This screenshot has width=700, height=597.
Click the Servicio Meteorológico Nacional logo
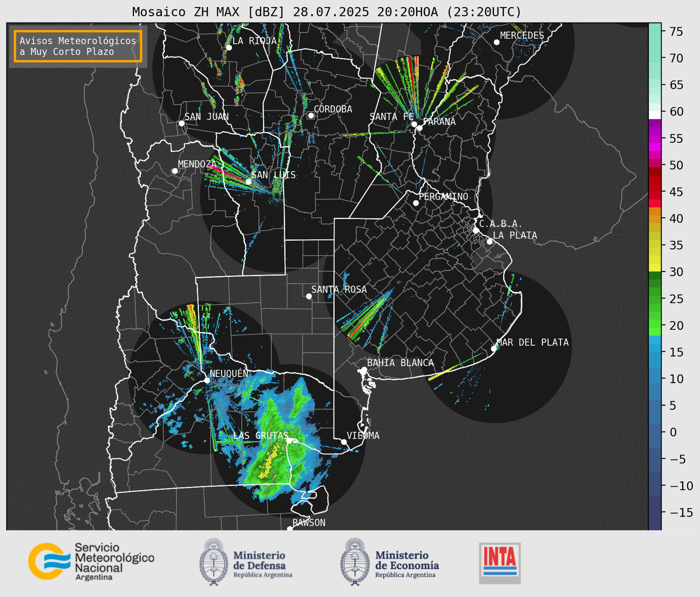point(91,561)
